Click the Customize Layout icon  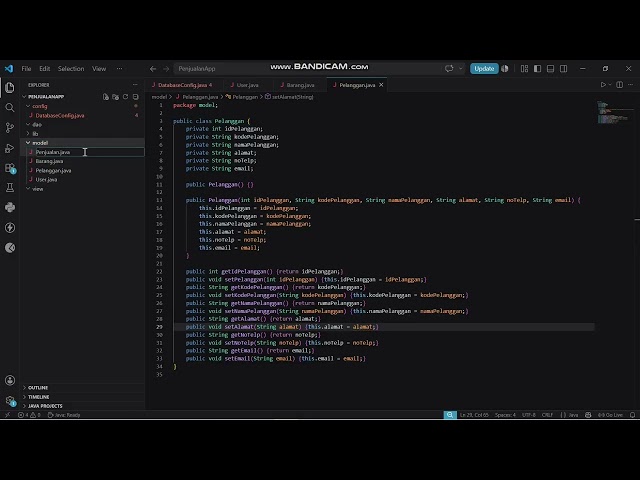[x=524, y=69]
